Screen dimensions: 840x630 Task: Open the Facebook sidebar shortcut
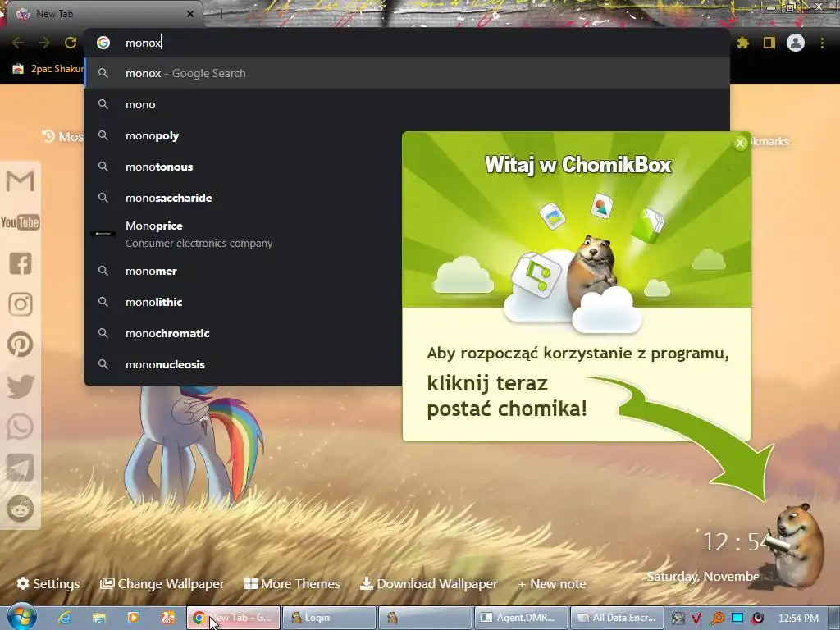pos(21,263)
